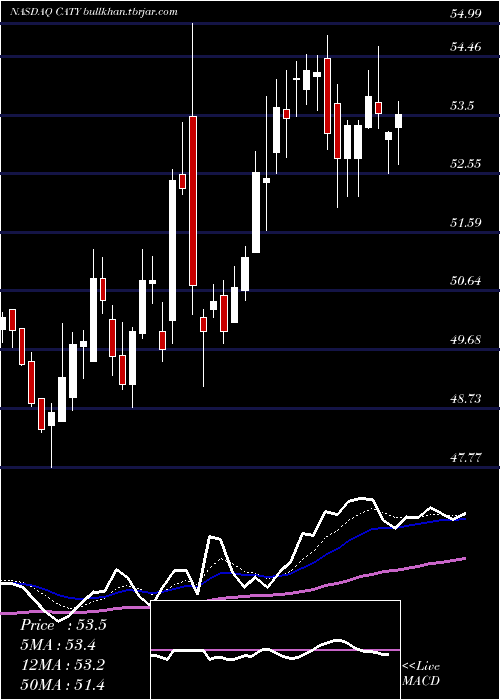
Task: Click the 51.59 price axis label
Action: click(466, 222)
